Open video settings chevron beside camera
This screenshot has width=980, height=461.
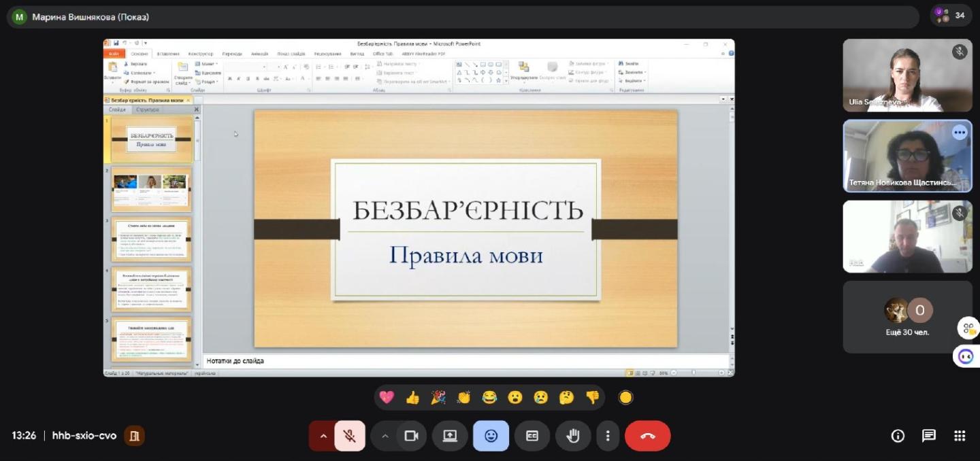point(385,436)
